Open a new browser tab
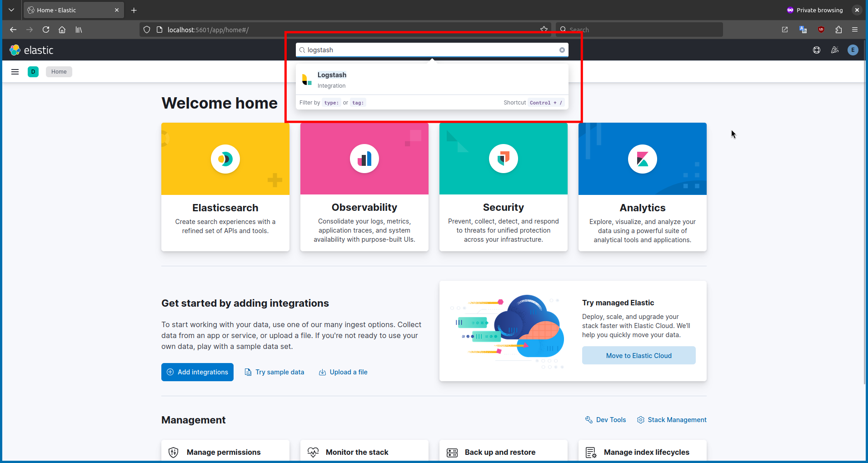Viewport: 868px width, 463px height. pyautogui.click(x=134, y=10)
